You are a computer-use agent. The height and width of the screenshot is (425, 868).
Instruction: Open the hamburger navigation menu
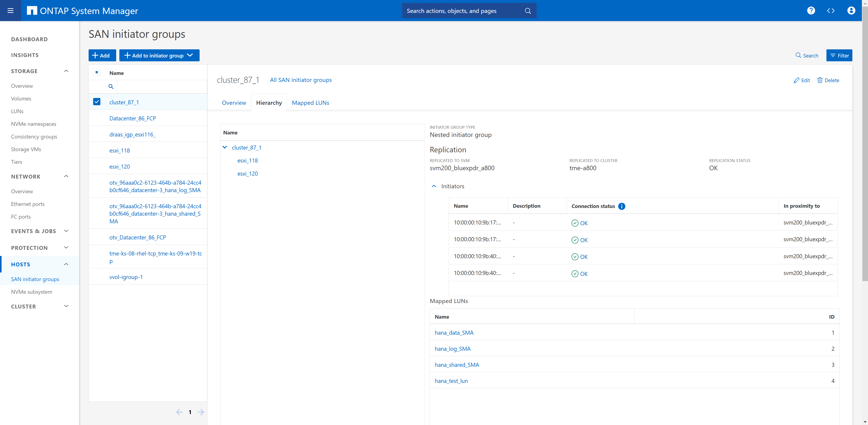pos(10,10)
